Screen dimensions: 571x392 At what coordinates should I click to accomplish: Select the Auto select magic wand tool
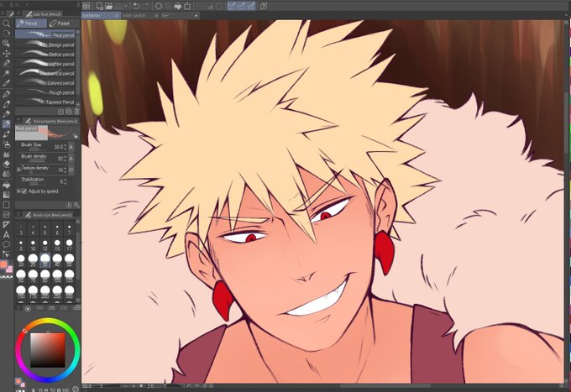[x=6, y=74]
